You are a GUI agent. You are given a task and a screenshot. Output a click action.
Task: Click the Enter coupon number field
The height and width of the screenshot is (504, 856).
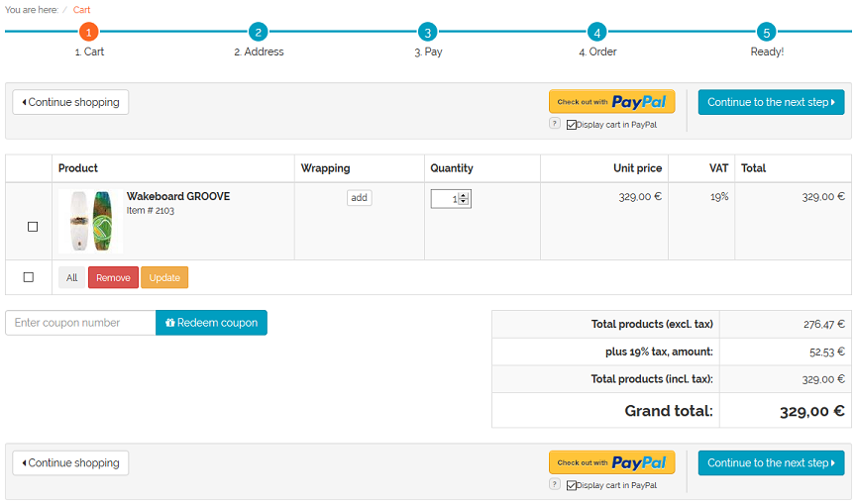coord(81,323)
